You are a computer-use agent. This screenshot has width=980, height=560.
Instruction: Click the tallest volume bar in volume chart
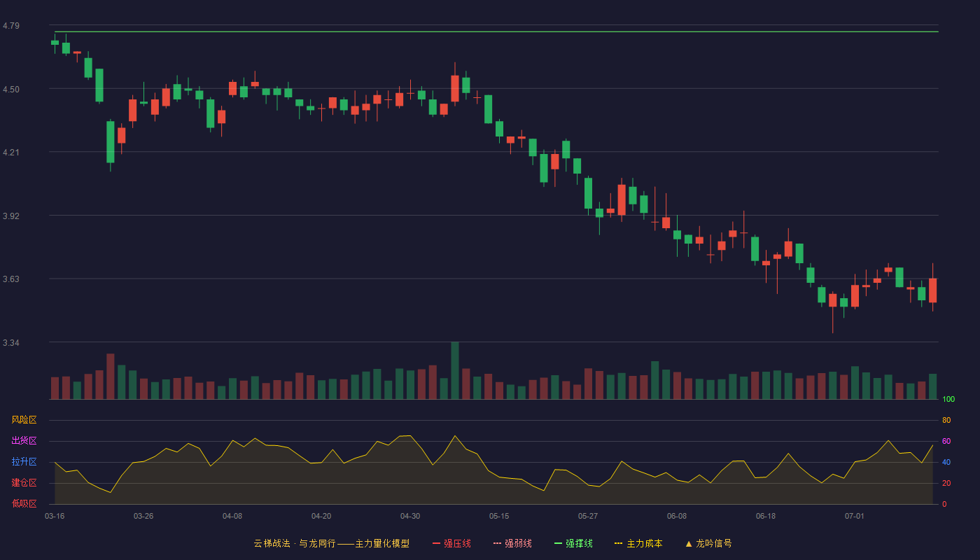[x=455, y=370]
